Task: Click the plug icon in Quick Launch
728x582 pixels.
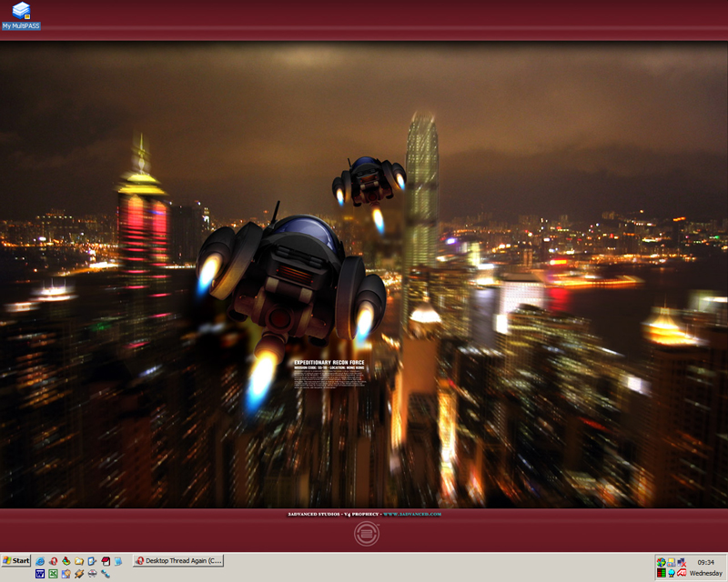Action: click(x=79, y=574)
